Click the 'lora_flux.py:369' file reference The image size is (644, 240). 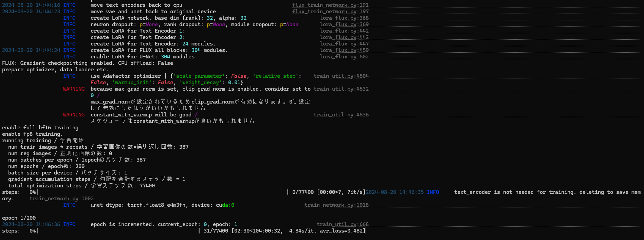coord(344,24)
